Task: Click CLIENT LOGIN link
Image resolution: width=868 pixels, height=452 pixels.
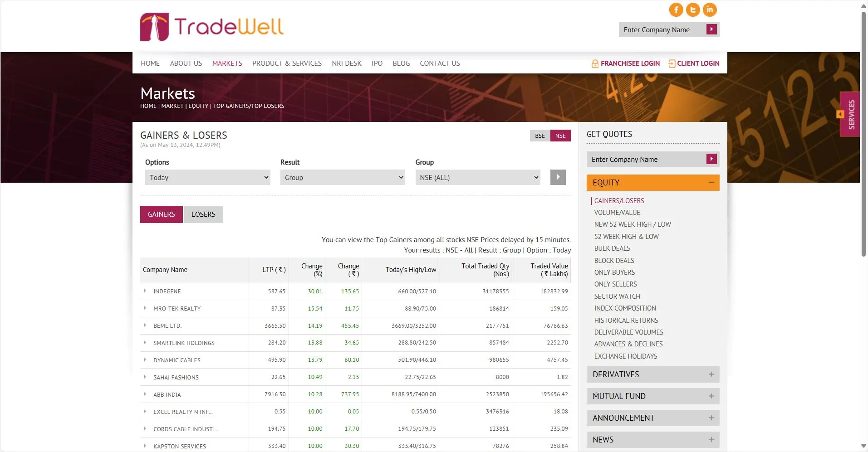Action: click(694, 63)
